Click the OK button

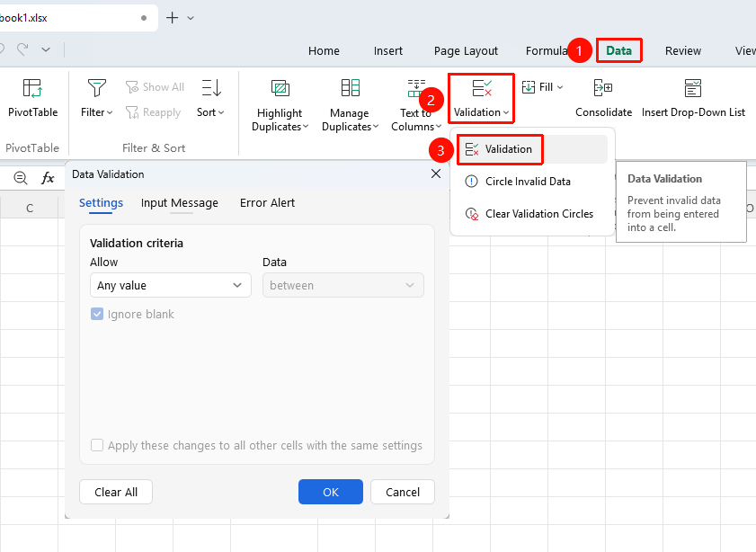(x=331, y=492)
